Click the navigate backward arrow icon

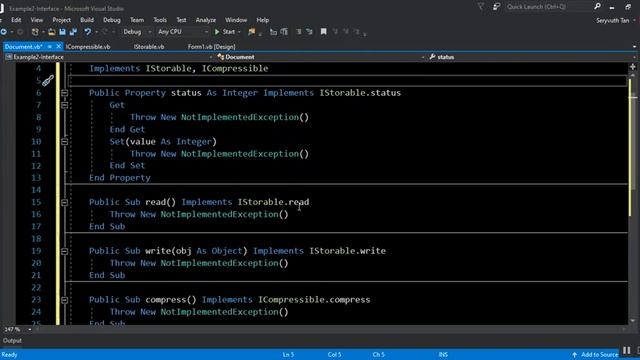pyautogui.click(x=4, y=31)
